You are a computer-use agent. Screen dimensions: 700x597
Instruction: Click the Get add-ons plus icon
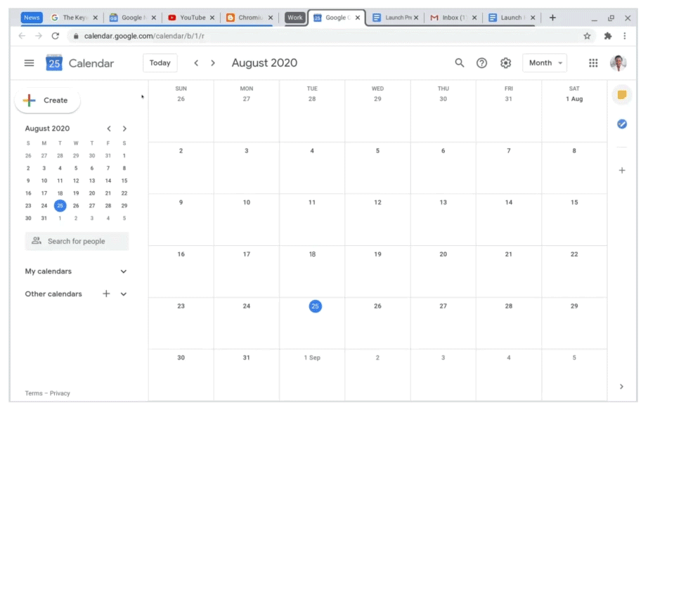622,171
